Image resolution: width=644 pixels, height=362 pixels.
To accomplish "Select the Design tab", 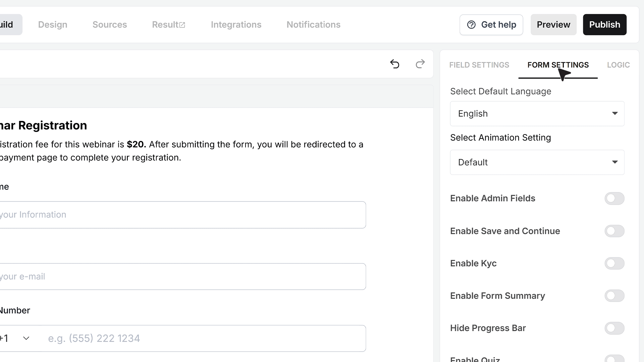I will [53, 25].
